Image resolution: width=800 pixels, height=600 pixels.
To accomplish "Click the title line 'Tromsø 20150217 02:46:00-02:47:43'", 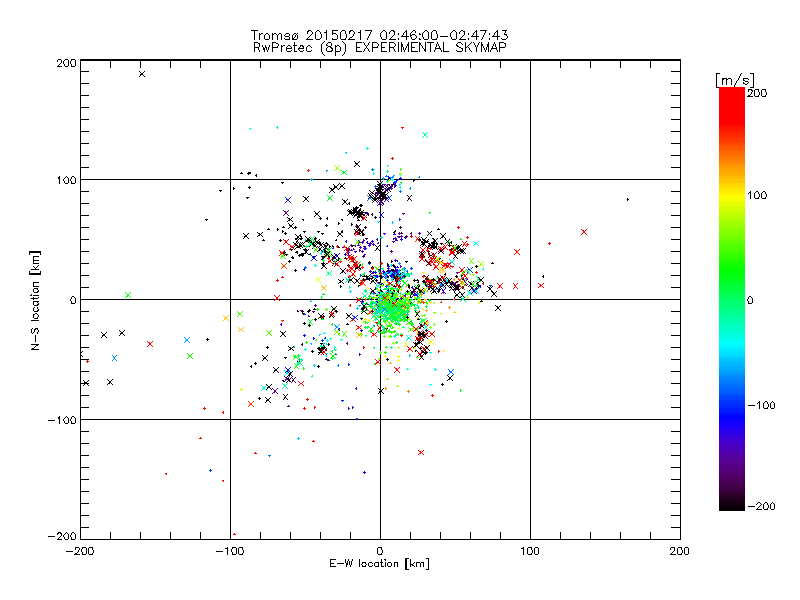I will (x=379, y=35).
